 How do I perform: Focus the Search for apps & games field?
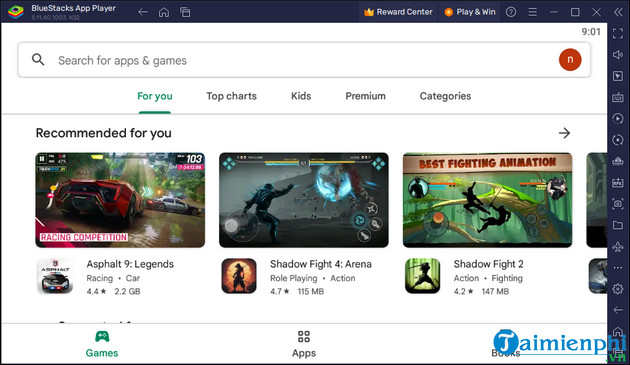304,60
